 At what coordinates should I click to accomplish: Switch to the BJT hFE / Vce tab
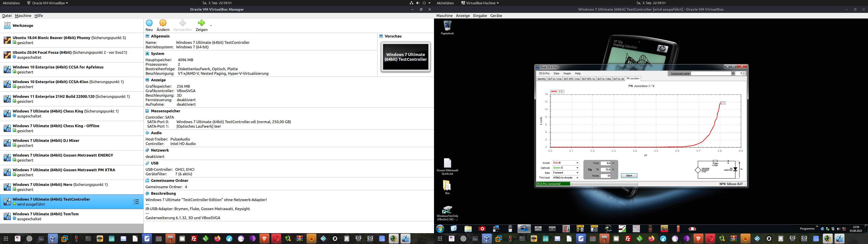(x=572, y=79)
